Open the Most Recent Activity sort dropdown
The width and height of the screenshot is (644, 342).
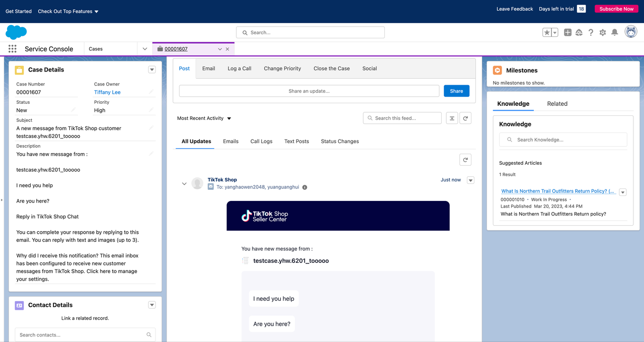pyautogui.click(x=204, y=118)
